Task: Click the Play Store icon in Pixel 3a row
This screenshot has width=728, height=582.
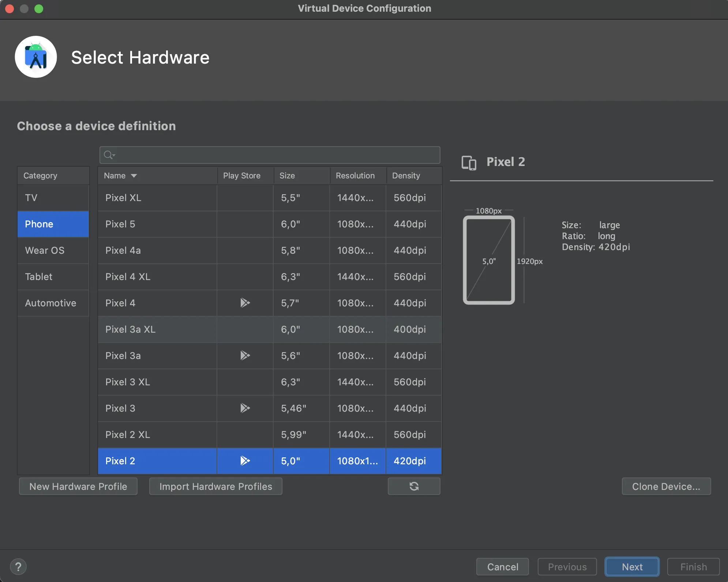Action: point(245,355)
